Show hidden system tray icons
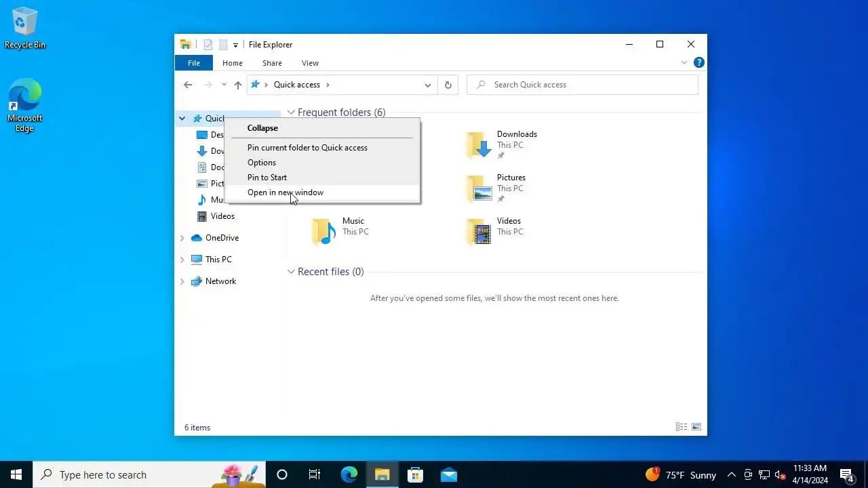The width and height of the screenshot is (868, 488). (732, 474)
